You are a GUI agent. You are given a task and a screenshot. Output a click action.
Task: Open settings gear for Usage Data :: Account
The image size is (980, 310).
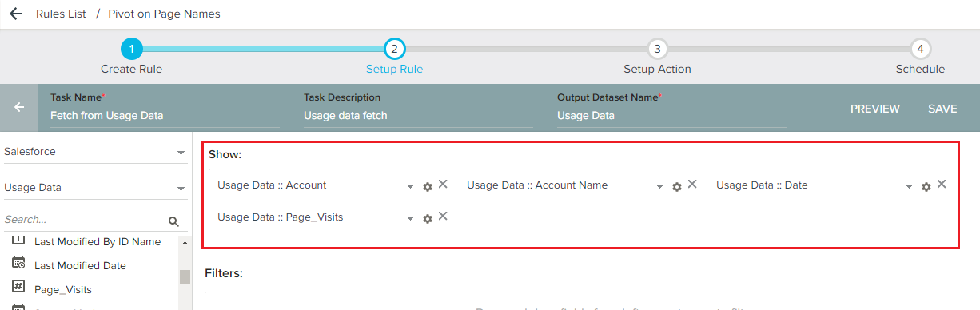click(428, 187)
